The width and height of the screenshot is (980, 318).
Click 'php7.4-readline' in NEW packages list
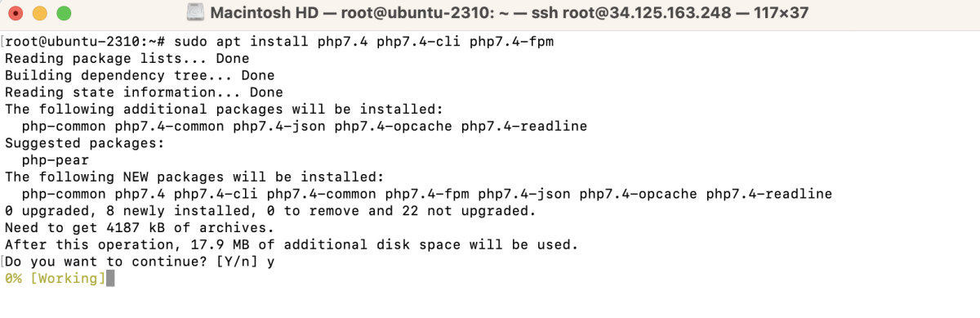tap(769, 195)
